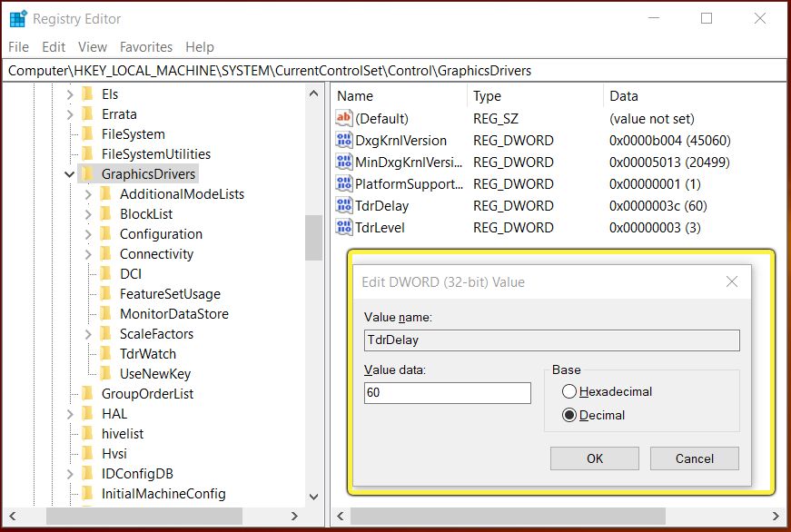Expand the IDConfigDB node
Screen dimensions: 791x532
click(x=70, y=473)
